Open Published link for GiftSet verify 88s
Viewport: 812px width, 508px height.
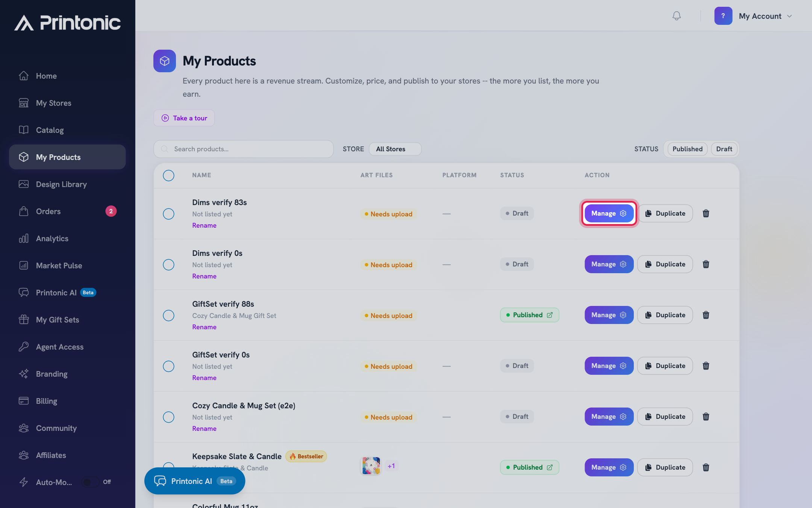[529, 315]
